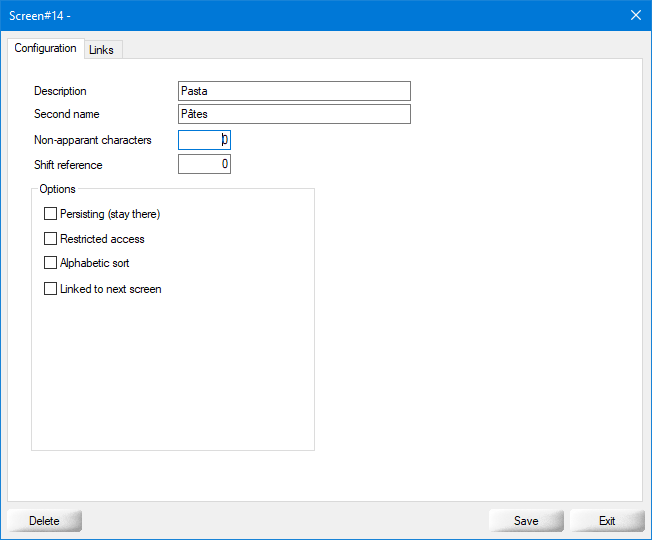Viewport: 652px width, 540px height.
Task: Enable the Persisting (stay there) checkbox
Action: coord(51,214)
